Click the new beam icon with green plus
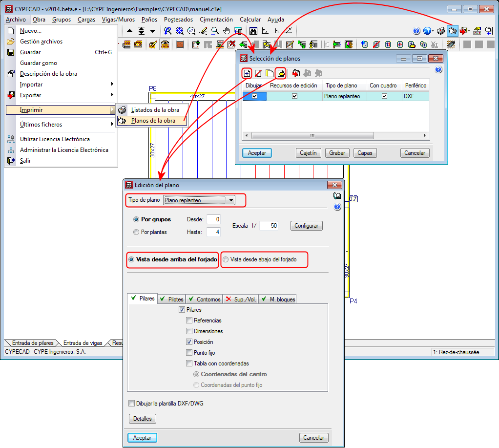The image size is (499, 448). click(x=196, y=44)
